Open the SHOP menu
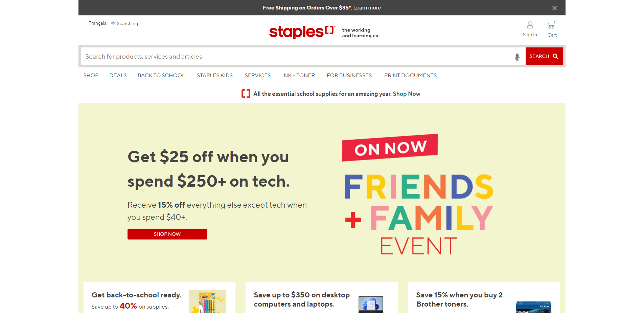Screen dimensions: 644x313 coord(91,76)
